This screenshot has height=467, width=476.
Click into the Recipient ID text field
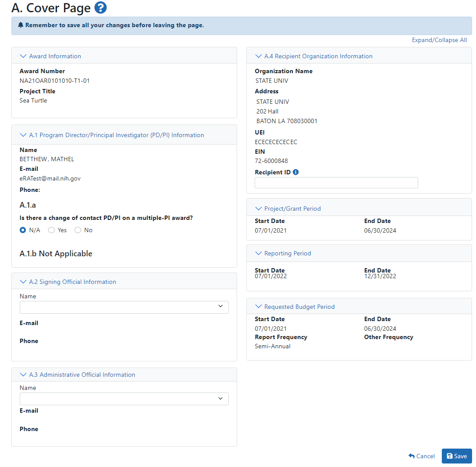point(336,183)
